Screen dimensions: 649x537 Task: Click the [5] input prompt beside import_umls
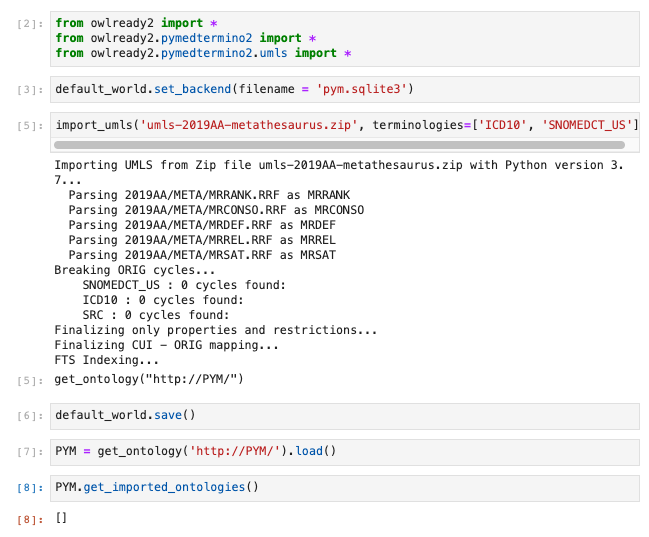[x=30, y=126]
